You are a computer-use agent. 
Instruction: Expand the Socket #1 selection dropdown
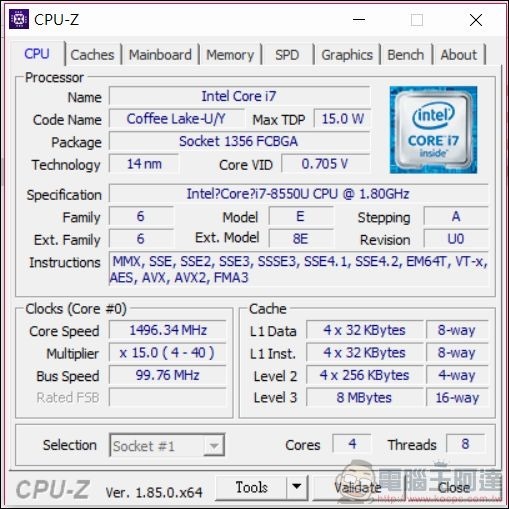point(214,445)
